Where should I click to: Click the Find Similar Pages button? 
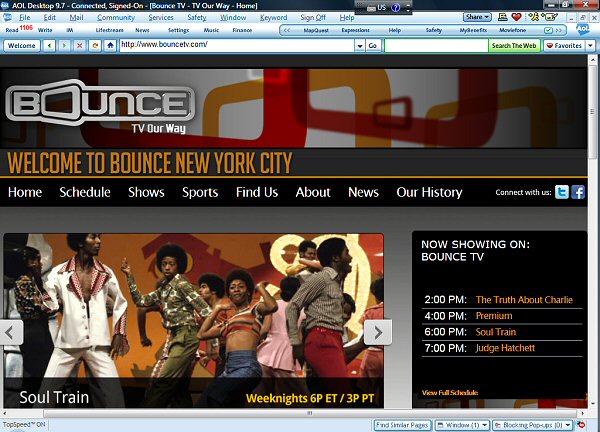[x=402, y=425]
